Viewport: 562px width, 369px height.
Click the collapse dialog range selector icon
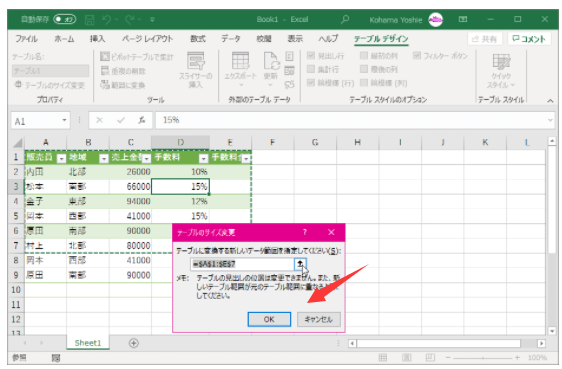coord(300,264)
